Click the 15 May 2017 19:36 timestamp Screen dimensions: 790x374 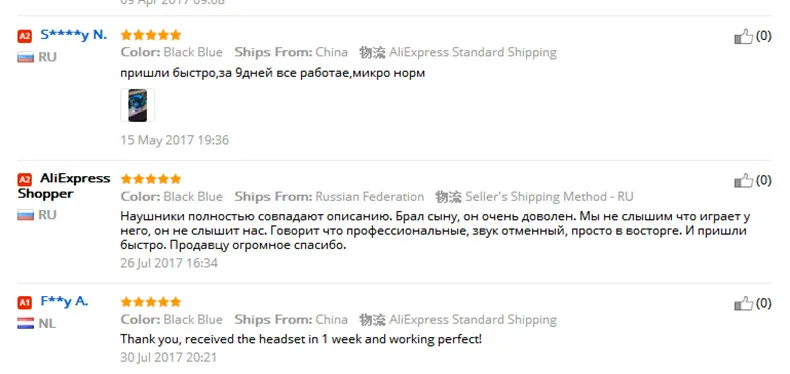[x=174, y=140]
